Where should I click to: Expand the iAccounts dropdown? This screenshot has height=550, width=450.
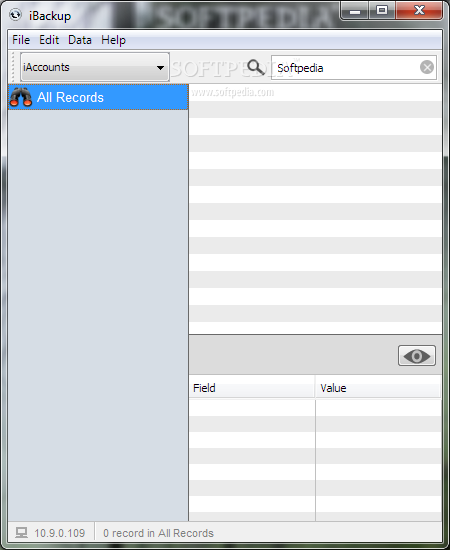click(x=95, y=67)
